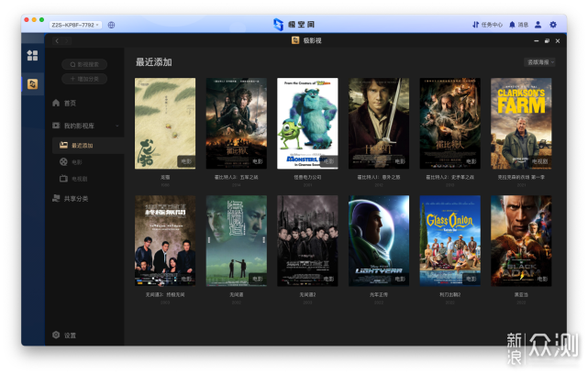This screenshot has height=374, width=588.
Task: Click the 怪兽电力公司 title text
Action: pyautogui.click(x=307, y=177)
